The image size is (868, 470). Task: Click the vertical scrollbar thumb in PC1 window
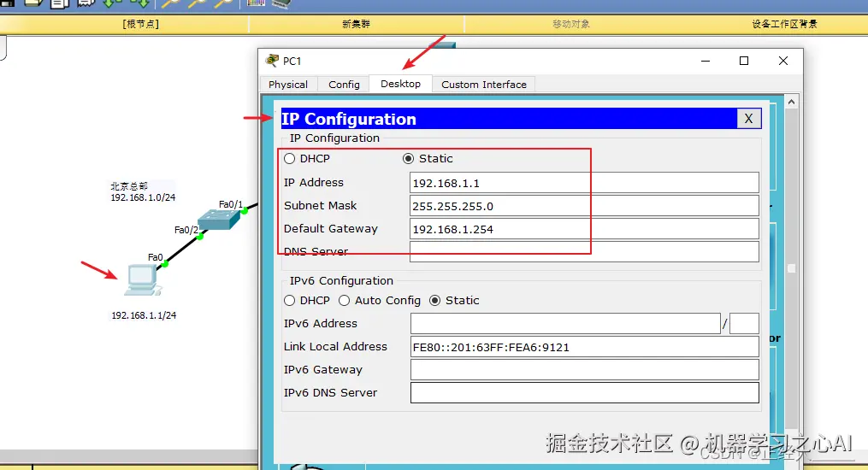coord(792,268)
